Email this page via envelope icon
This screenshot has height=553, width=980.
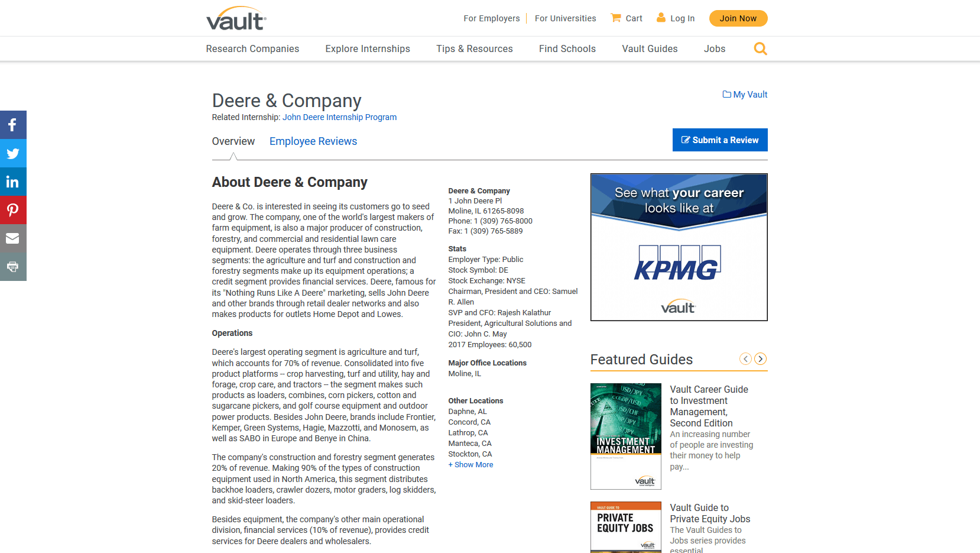[x=13, y=238]
